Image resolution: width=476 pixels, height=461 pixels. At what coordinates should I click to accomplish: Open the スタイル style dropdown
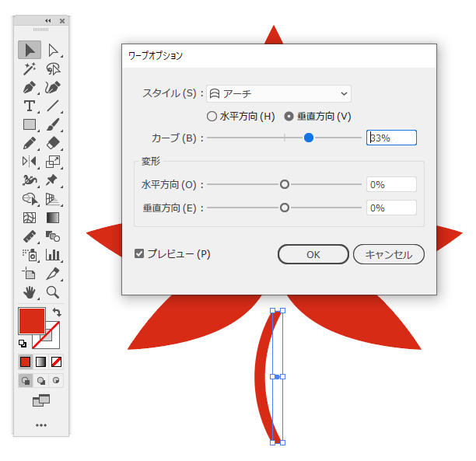click(x=278, y=94)
